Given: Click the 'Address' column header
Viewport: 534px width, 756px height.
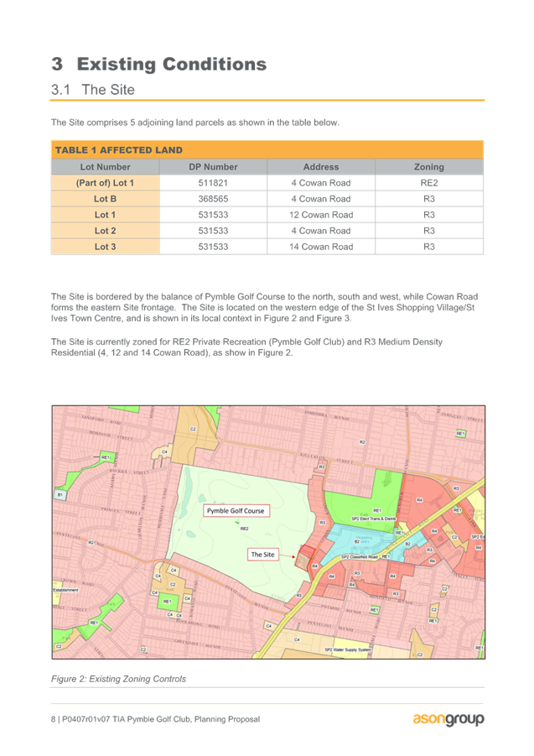Looking at the screenshot, I should click(321, 167).
